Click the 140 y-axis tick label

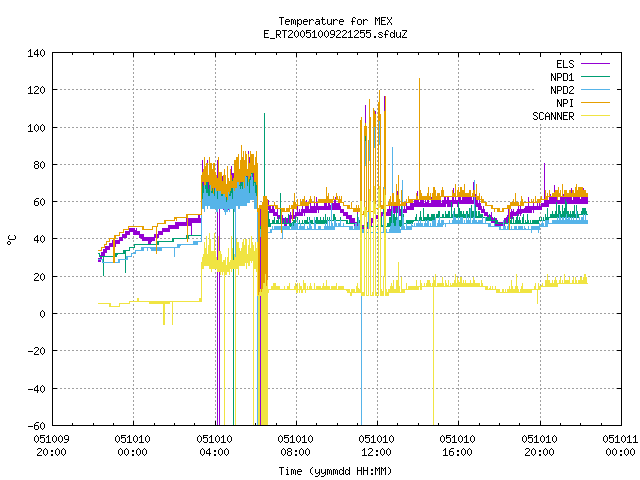point(36,53)
